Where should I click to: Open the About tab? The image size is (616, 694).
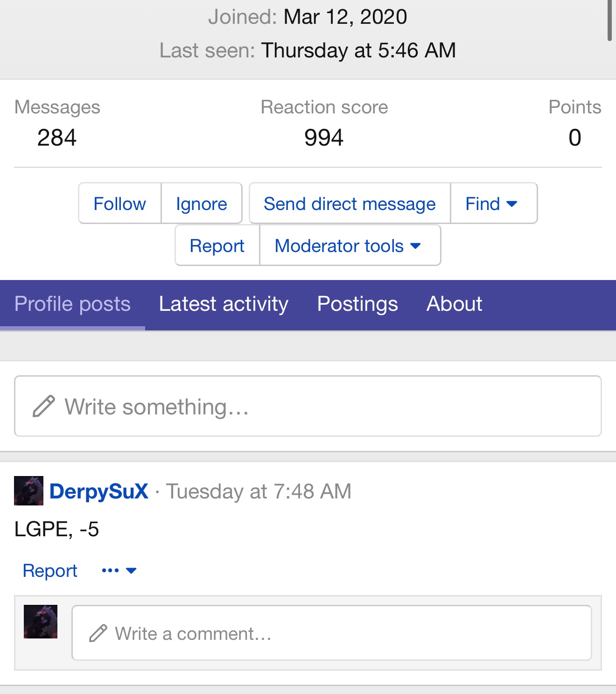(x=454, y=304)
